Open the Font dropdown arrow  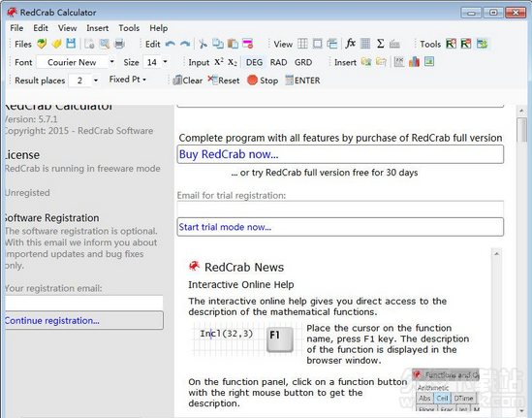112,62
